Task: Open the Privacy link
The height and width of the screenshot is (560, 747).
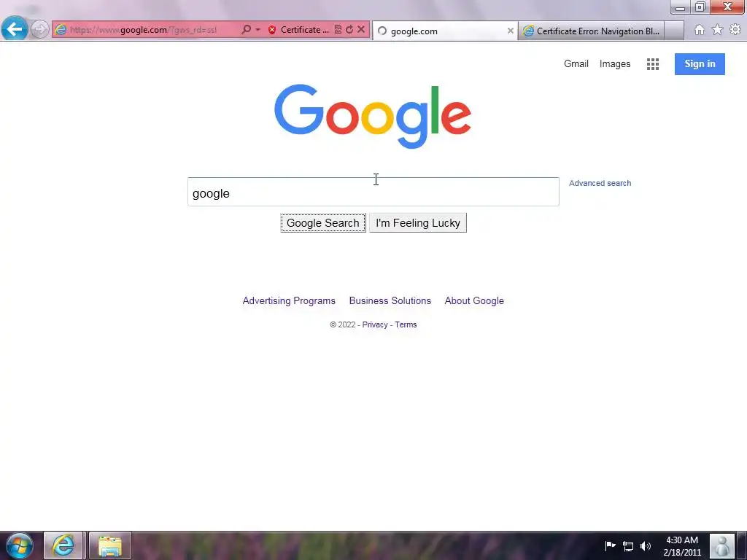Action: 375,324
